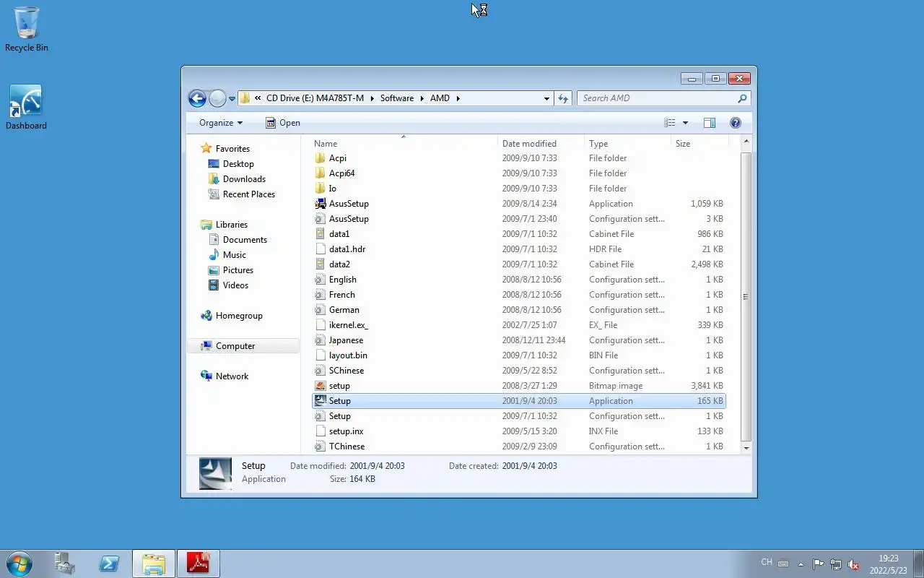Select the ikernel.ex_ file
The width and height of the screenshot is (924, 578).
click(519, 325)
